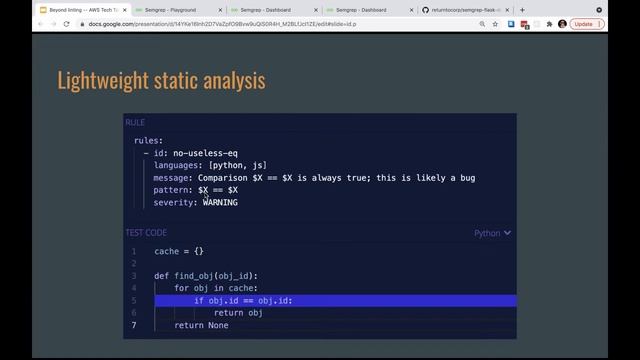Image resolution: width=640 pixels, height=360 pixels.
Task: Close the returntocorp GitHub tab
Action: pyautogui.click(x=507, y=10)
